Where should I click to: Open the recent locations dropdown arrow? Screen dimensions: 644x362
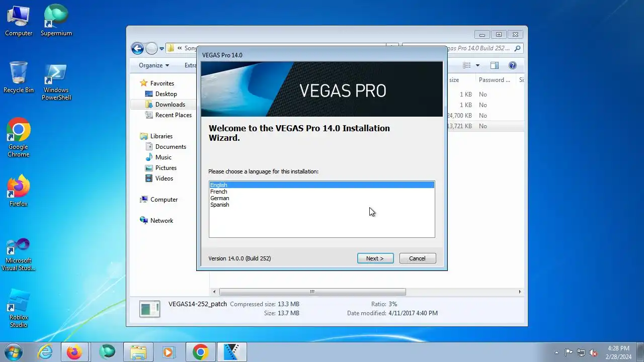pos(162,49)
